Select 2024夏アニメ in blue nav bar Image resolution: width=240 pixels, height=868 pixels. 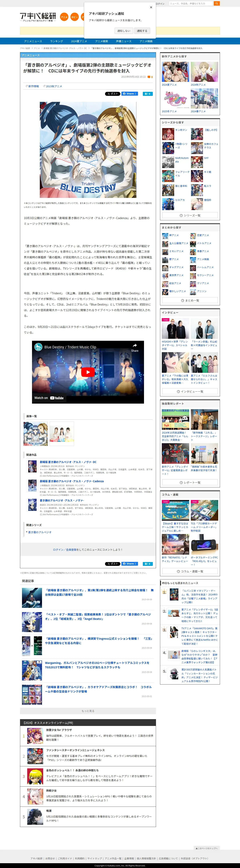pos(79,41)
